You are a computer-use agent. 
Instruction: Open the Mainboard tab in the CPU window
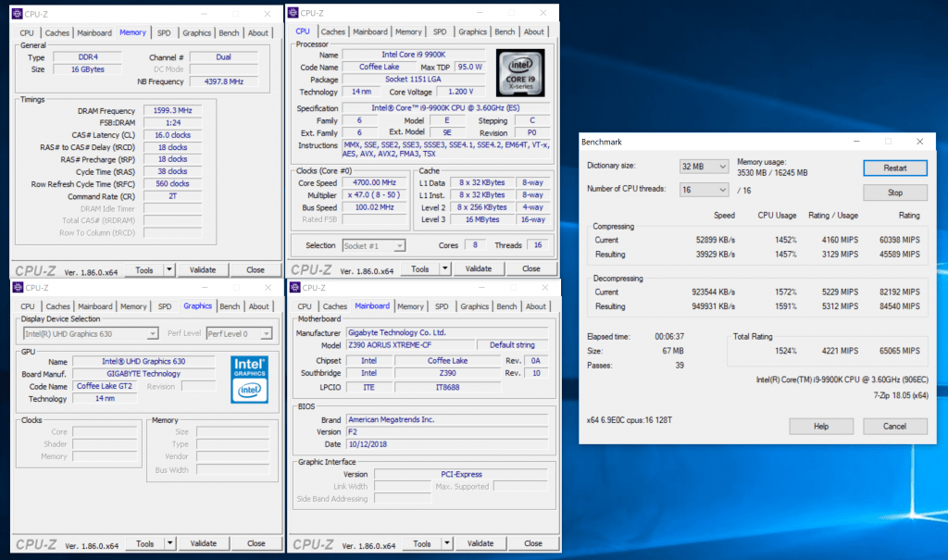(370, 32)
